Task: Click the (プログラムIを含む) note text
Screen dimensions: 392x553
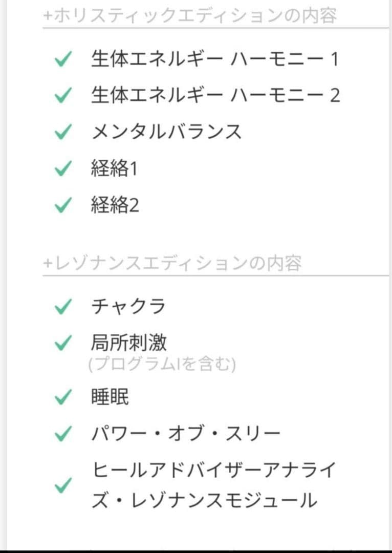Action: click(x=162, y=365)
